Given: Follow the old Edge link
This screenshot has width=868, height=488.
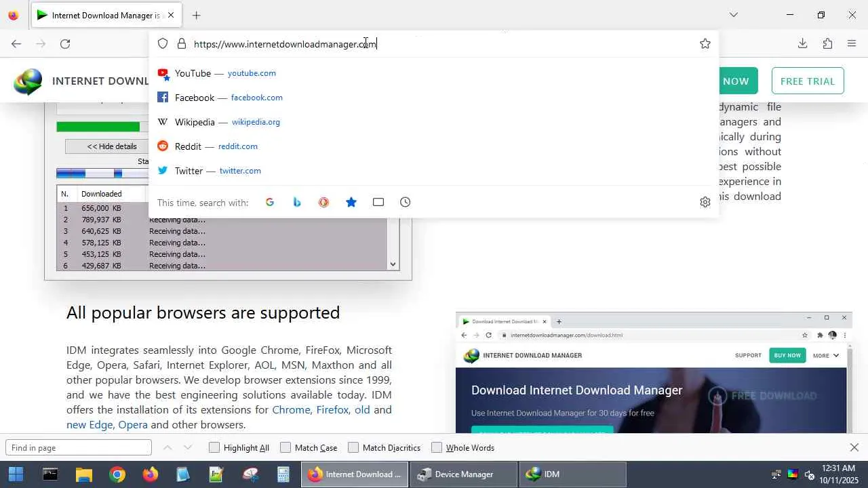Looking at the screenshot, I should coord(362,410).
